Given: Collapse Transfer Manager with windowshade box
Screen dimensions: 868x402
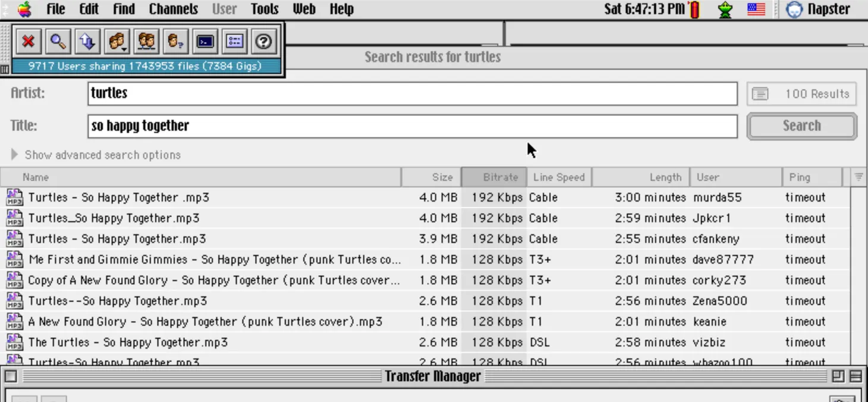Looking at the screenshot, I should [x=856, y=376].
